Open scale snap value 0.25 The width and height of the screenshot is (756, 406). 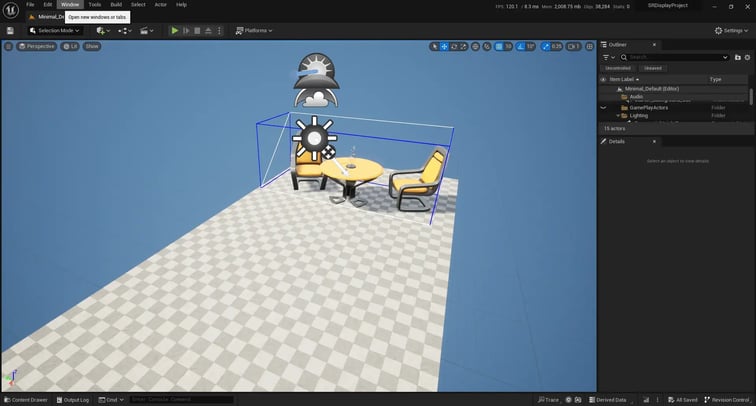click(557, 46)
